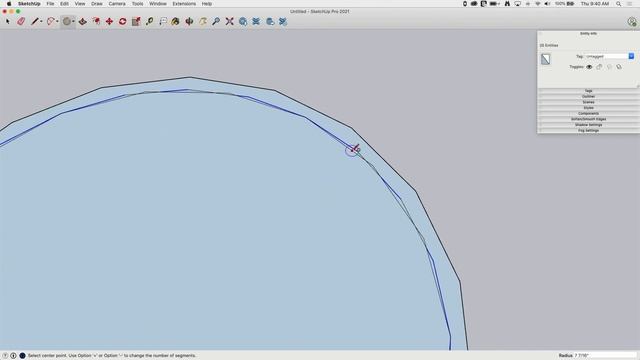
Task: Click the Radius measurement input field
Action: [x=605, y=356]
